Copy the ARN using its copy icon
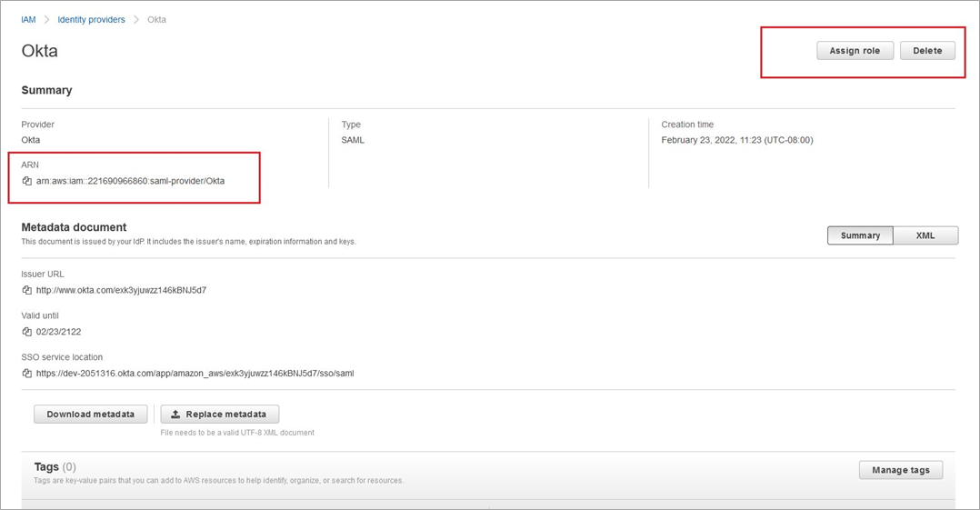This screenshot has height=510, width=980. pos(27,181)
